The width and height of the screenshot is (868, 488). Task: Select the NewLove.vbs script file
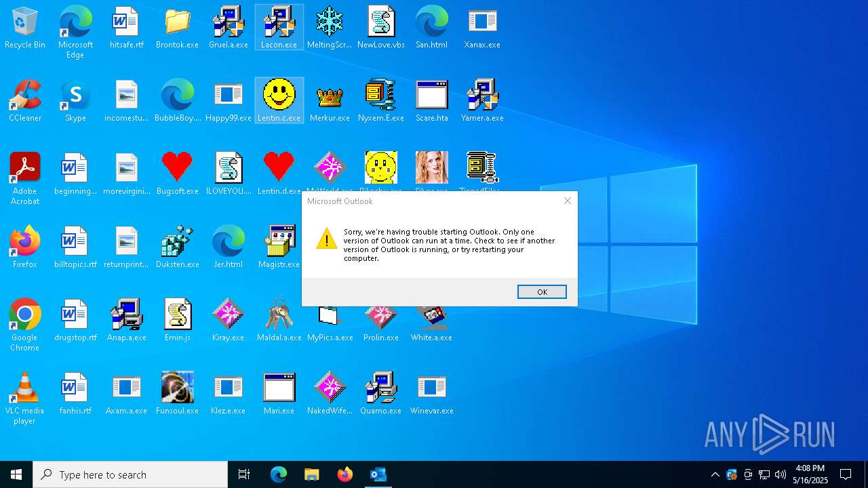click(x=380, y=28)
